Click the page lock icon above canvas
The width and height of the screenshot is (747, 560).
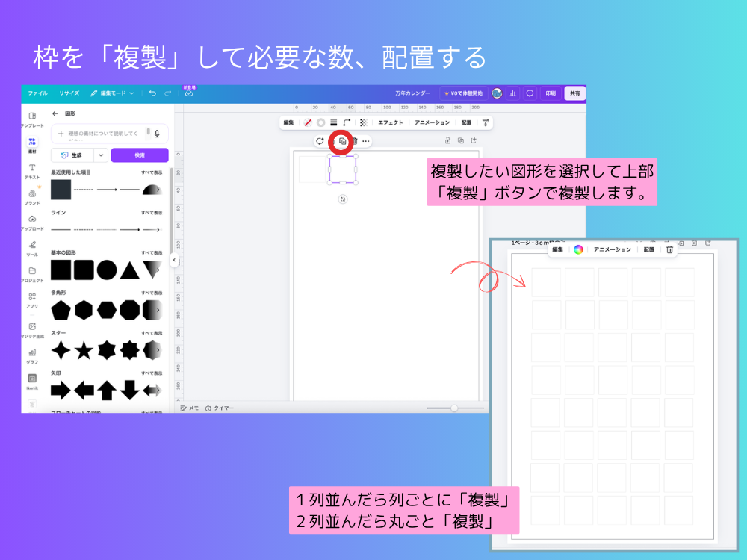pos(447,140)
